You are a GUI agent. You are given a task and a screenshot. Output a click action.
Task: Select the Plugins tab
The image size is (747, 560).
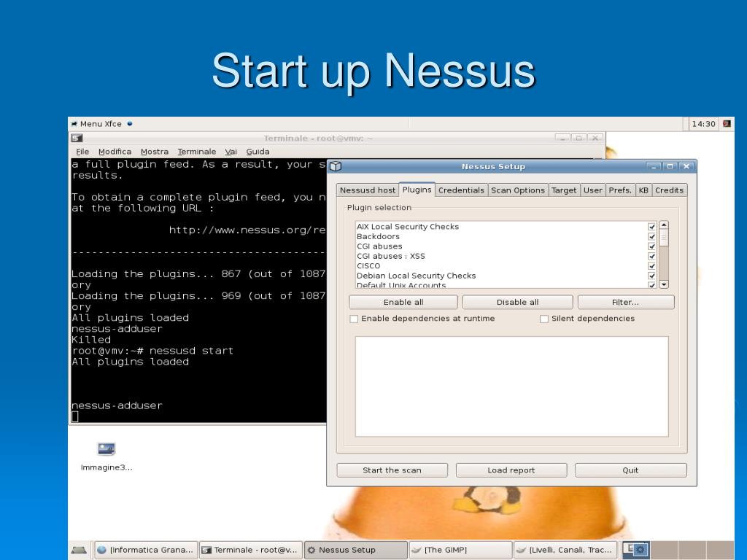[417, 190]
